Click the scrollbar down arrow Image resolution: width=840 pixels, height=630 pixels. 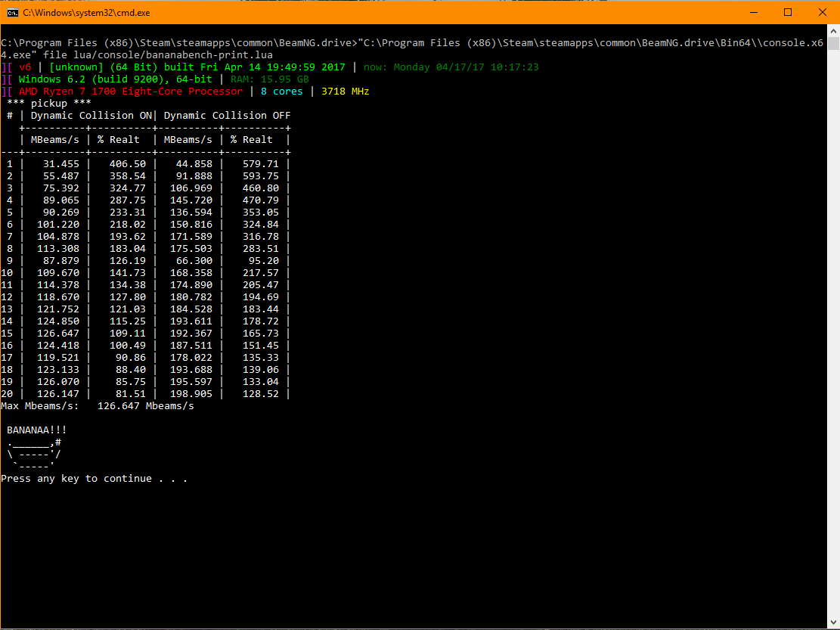tap(833, 622)
